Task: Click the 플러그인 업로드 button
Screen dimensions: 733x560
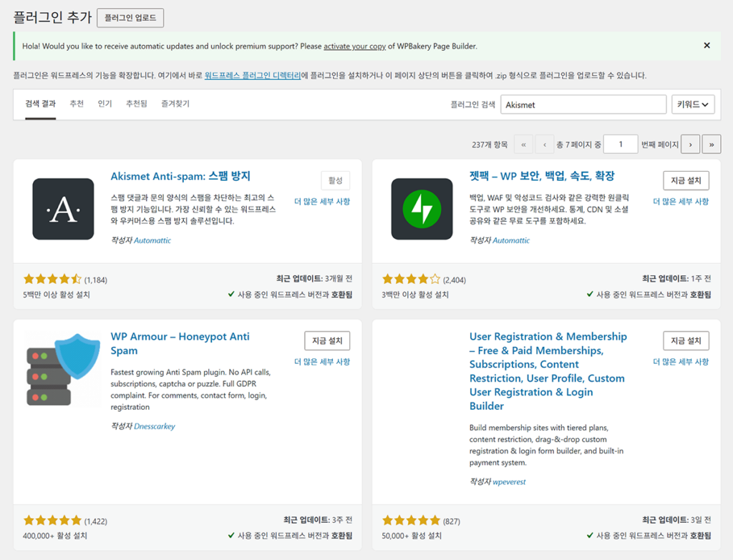Action: (130, 18)
